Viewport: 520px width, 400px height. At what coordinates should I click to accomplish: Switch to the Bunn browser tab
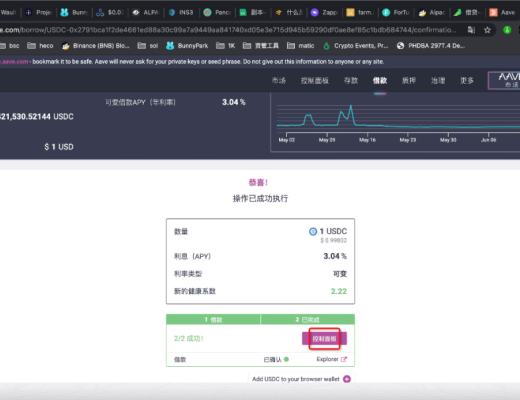tap(74, 12)
